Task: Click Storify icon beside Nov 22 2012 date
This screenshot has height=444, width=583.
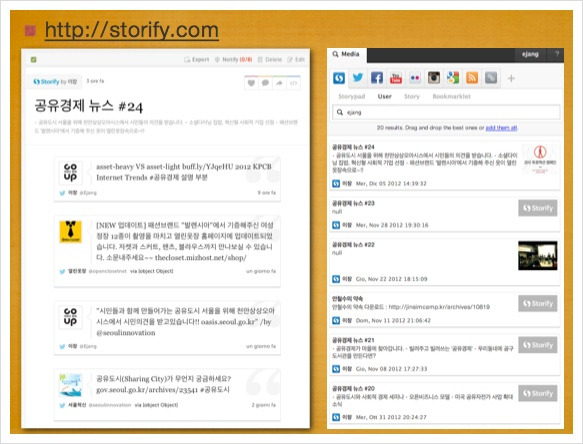Action: click(336, 279)
